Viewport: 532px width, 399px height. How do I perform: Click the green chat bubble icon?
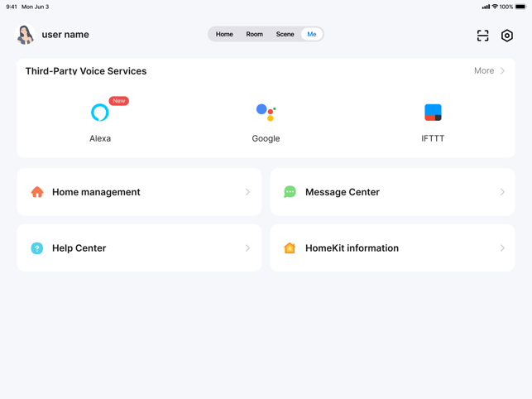[290, 192]
